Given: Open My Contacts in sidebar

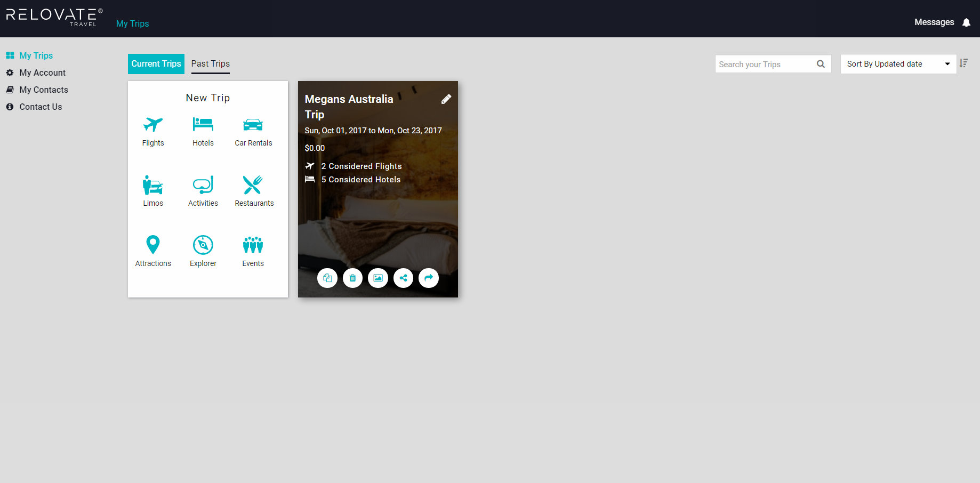Looking at the screenshot, I should (37, 90).
